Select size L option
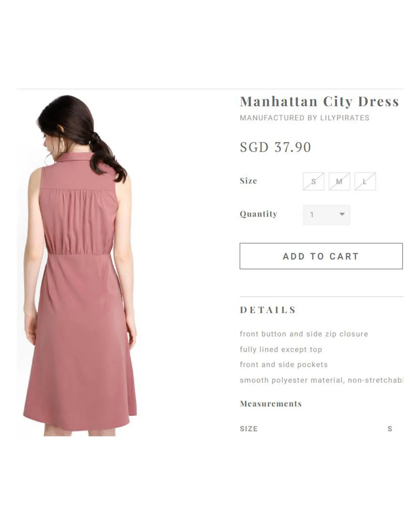The image size is (420, 525). pos(365,181)
